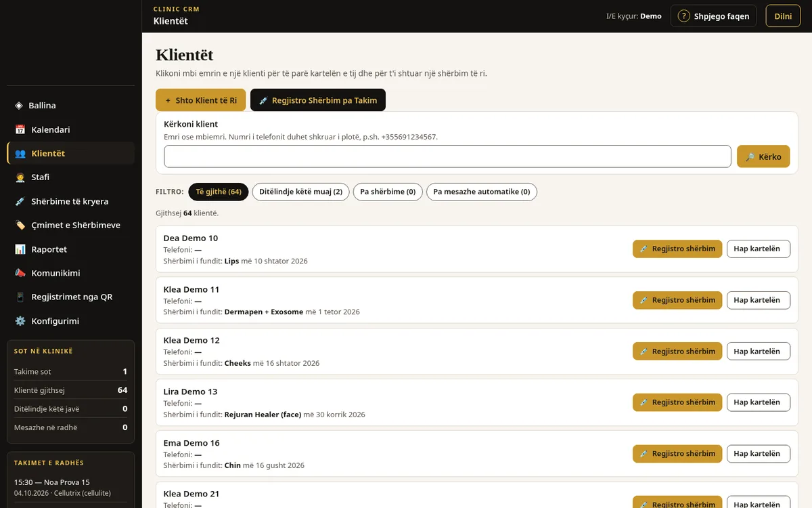812x508 pixels.
Task: Apply Pa mesazhe automatike (0) filter
Action: pos(482,192)
